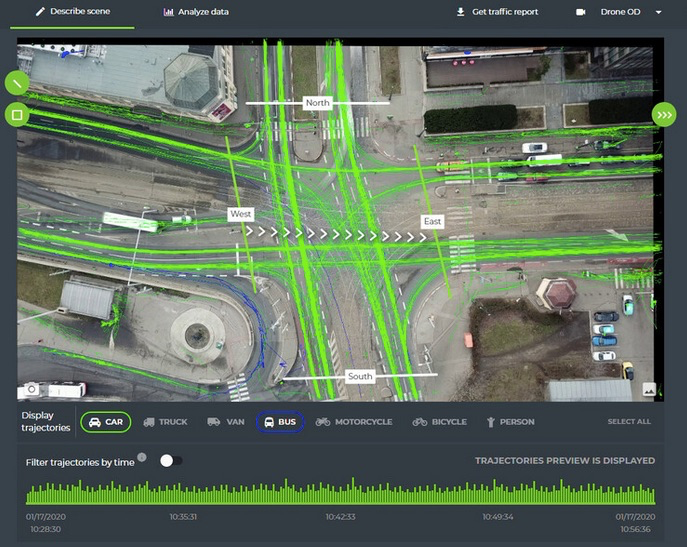
Task: Click the white arrow movement line
Action: (336, 234)
